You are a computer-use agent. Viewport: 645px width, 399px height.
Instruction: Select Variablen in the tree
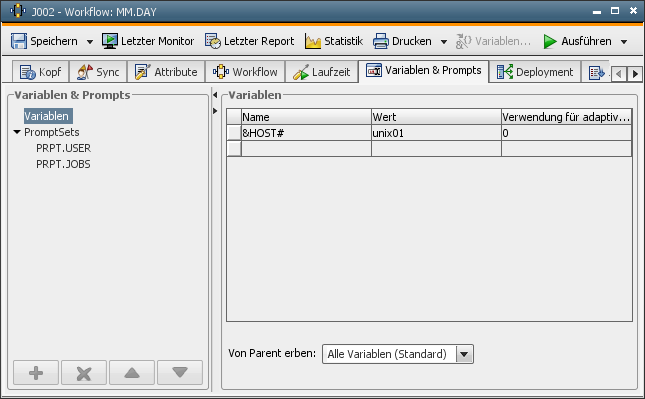tap(48, 116)
